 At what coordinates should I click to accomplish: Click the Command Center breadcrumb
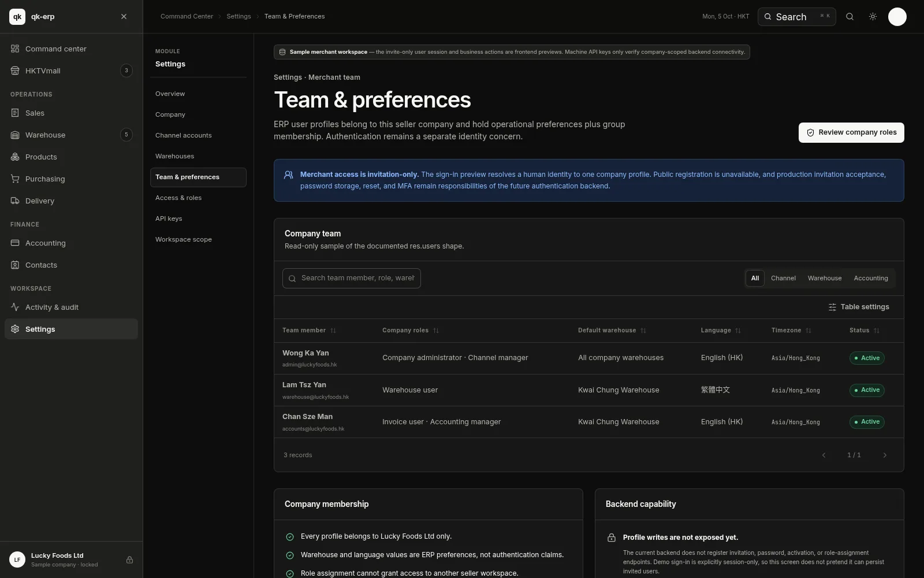(187, 16)
